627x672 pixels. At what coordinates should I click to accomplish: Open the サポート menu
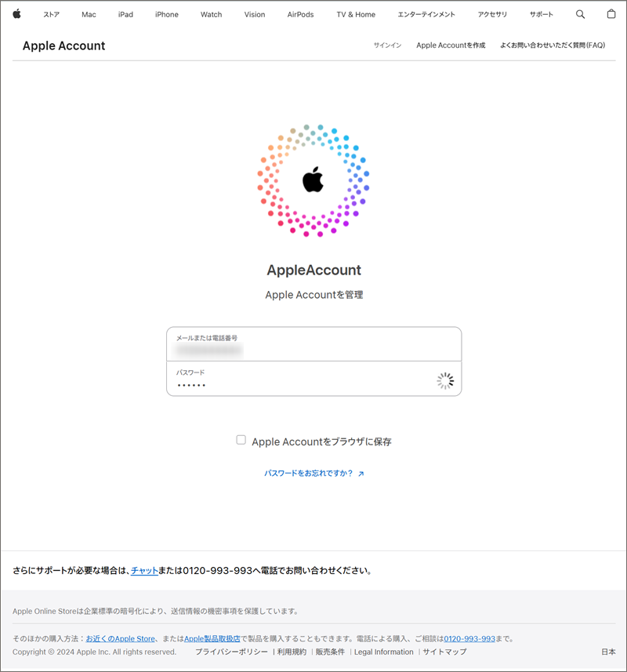click(542, 15)
